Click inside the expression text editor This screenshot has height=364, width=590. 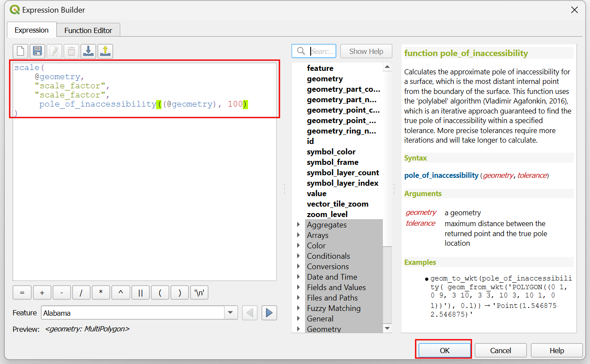coord(144,196)
